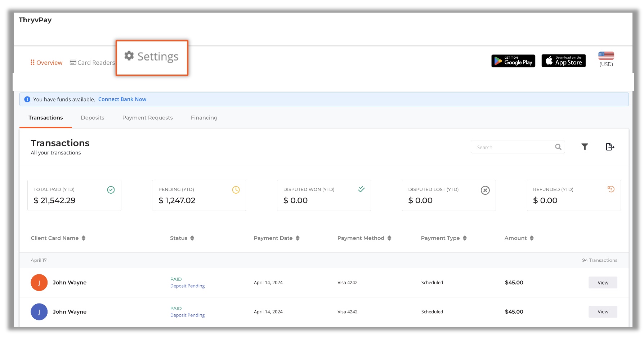644x337 pixels.
Task: Sort by Client Card Name column
Action: [x=84, y=238]
